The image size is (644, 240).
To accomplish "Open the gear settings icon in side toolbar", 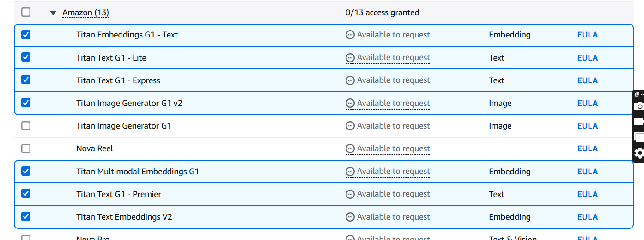I will coord(639,153).
